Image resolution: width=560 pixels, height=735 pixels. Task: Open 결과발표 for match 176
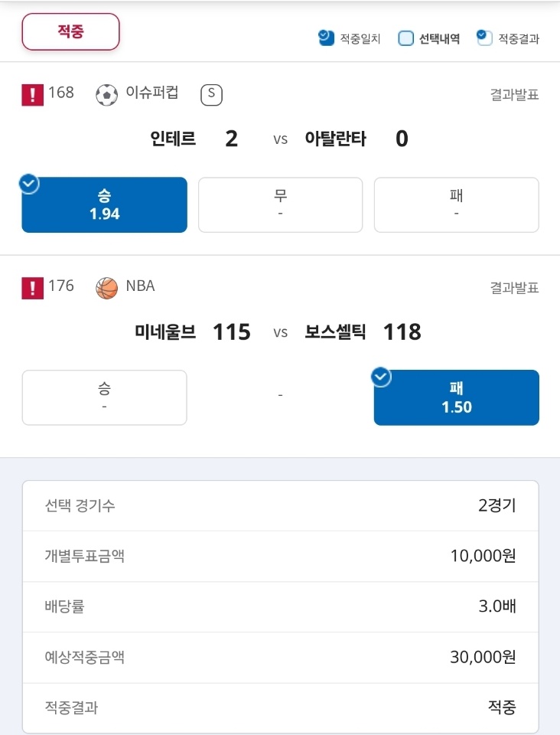[515, 288]
